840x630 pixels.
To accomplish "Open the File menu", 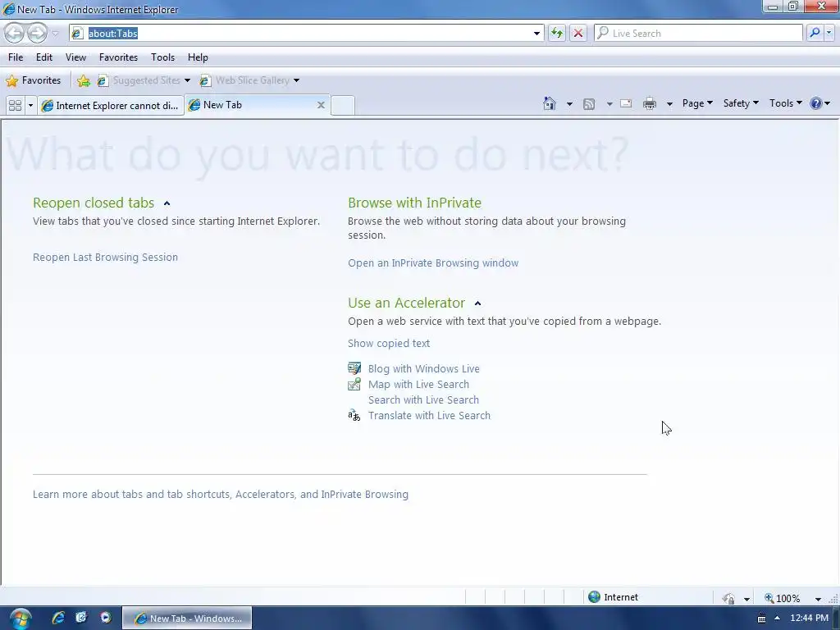I will [x=16, y=57].
